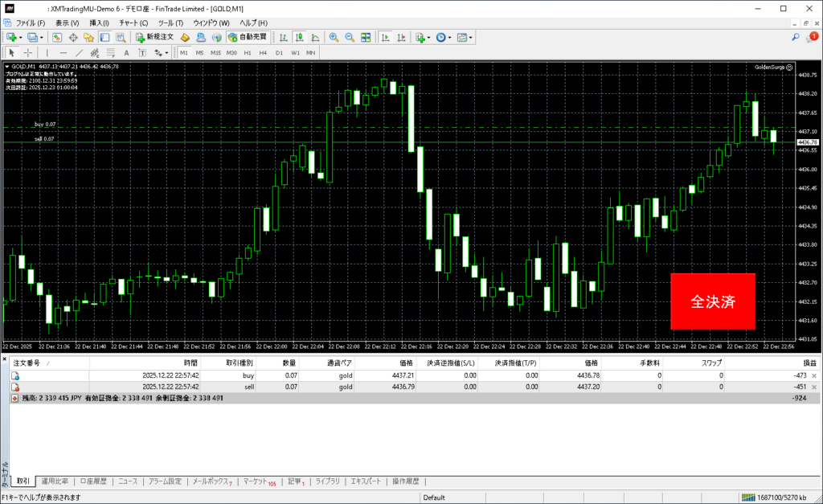The height and width of the screenshot is (504, 823).
Task: Open the profiles dropdown arrow
Action: (42, 37)
